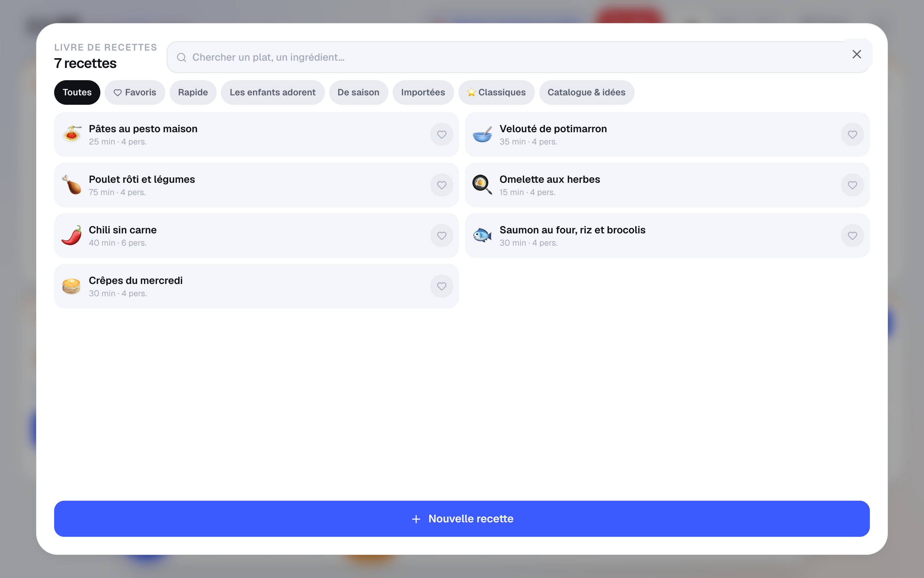Toggle heart on Poulet rôti et légumes

pos(441,185)
